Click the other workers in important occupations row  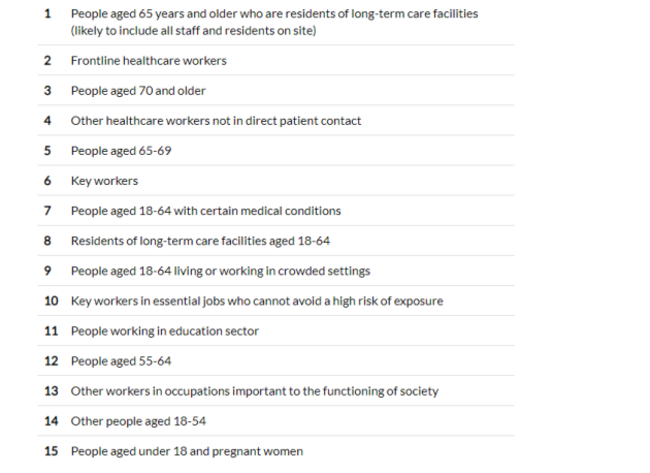pos(254,391)
